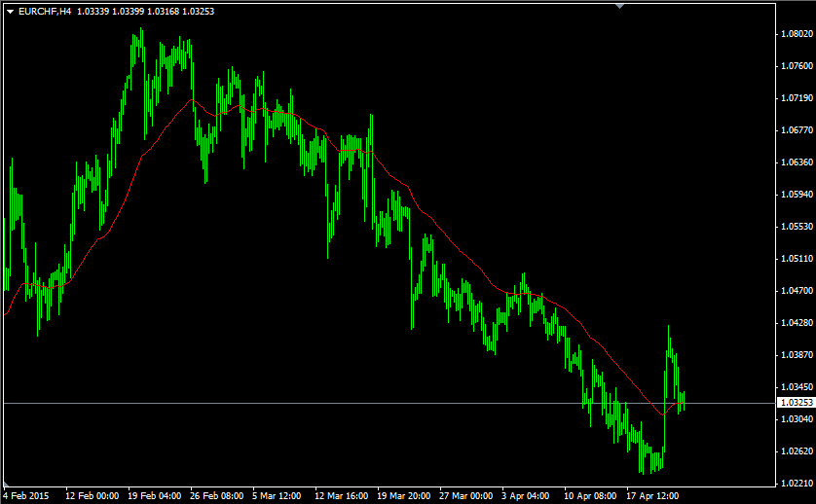This screenshot has width=816, height=504.
Task: Click the 1.03450 price axis label
Action: [797, 387]
